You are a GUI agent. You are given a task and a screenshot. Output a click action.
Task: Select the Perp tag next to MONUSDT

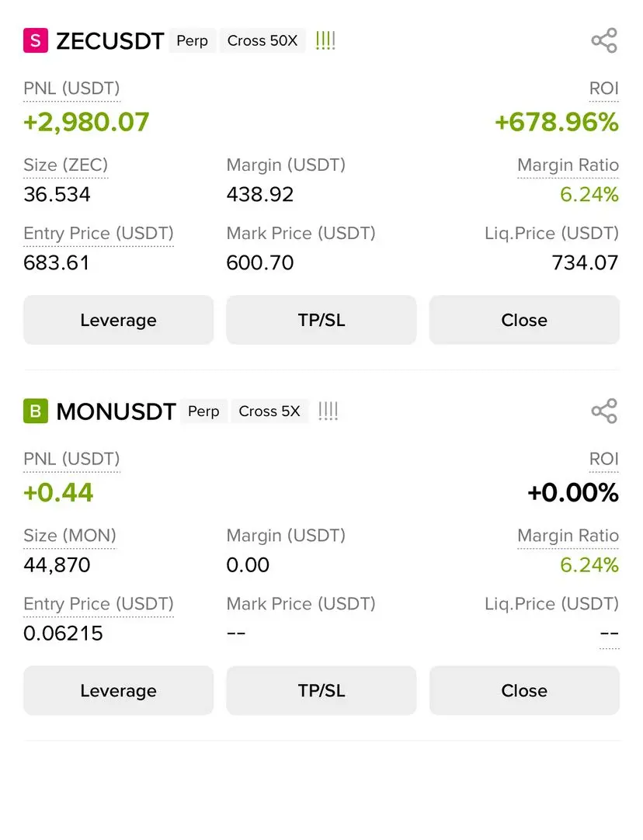203,411
